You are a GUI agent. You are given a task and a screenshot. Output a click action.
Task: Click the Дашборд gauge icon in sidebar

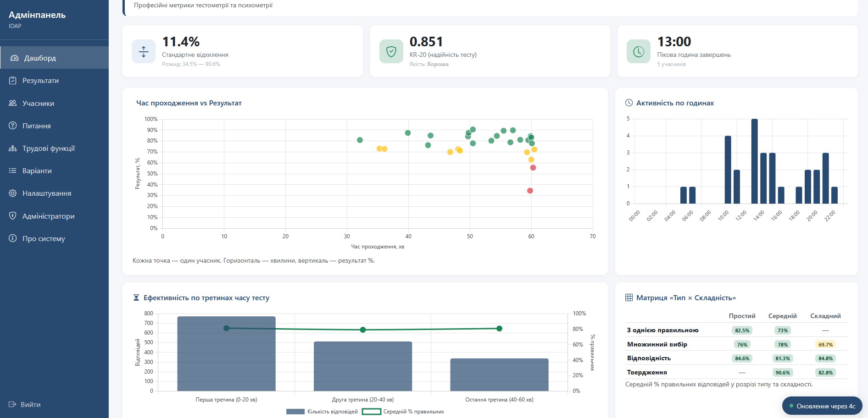tap(15, 58)
